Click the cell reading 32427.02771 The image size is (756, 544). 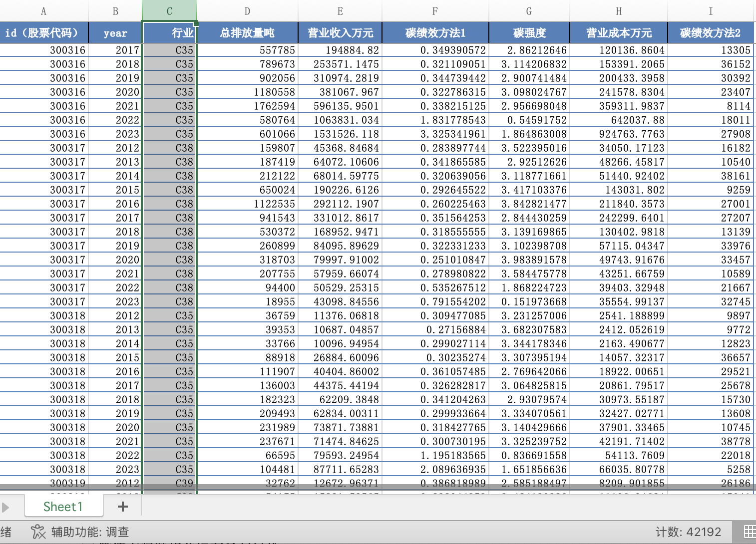pyautogui.click(x=619, y=413)
